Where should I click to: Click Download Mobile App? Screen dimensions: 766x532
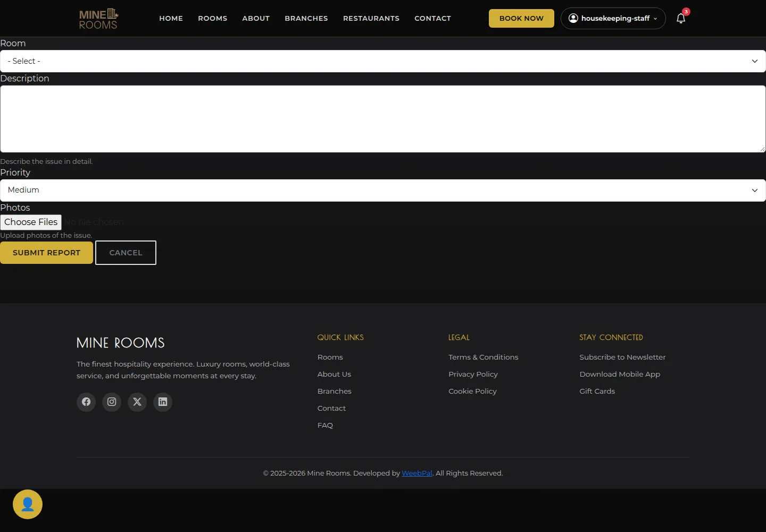pyautogui.click(x=620, y=374)
